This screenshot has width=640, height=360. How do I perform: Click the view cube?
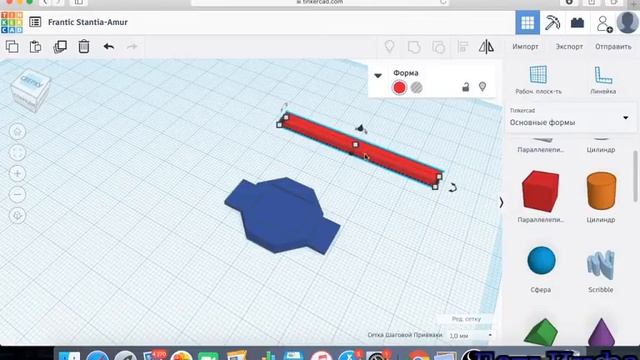click(x=31, y=90)
